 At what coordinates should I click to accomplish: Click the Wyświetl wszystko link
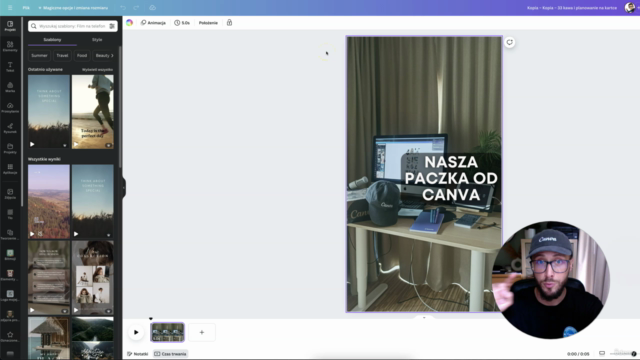[98, 70]
